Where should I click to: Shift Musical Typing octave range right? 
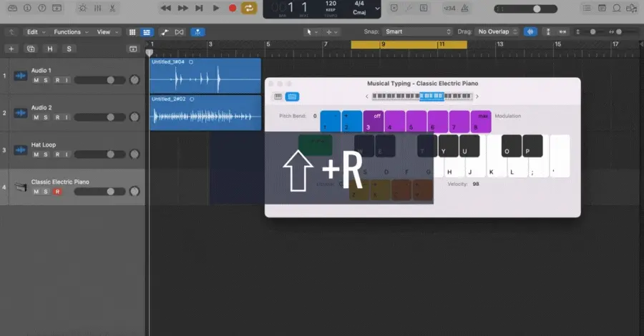click(x=477, y=97)
